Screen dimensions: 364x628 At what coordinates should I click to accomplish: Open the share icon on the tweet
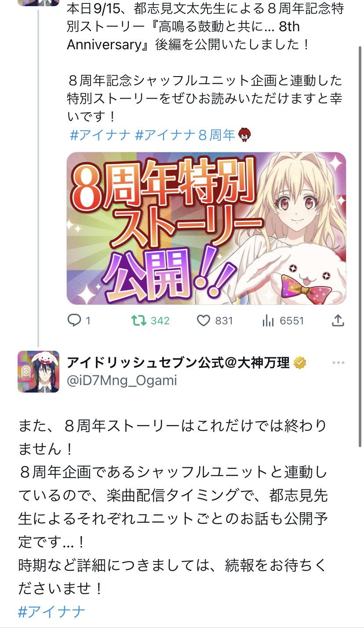tap(337, 321)
